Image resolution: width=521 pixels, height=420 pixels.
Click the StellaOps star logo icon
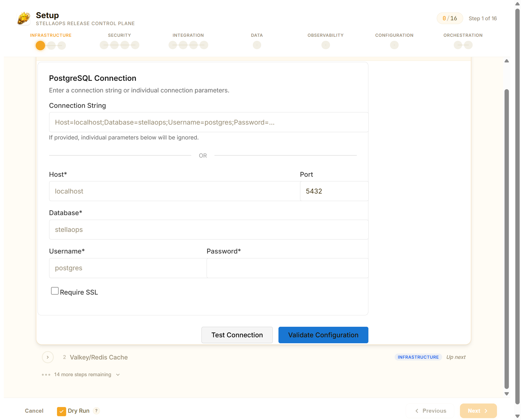[x=24, y=18]
